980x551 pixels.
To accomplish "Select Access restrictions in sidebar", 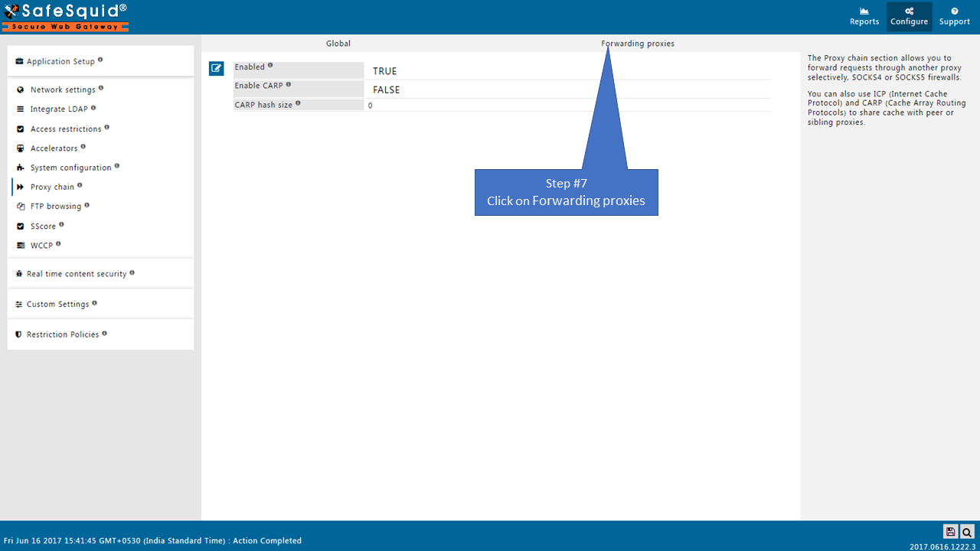I will pyautogui.click(x=65, y=129).
